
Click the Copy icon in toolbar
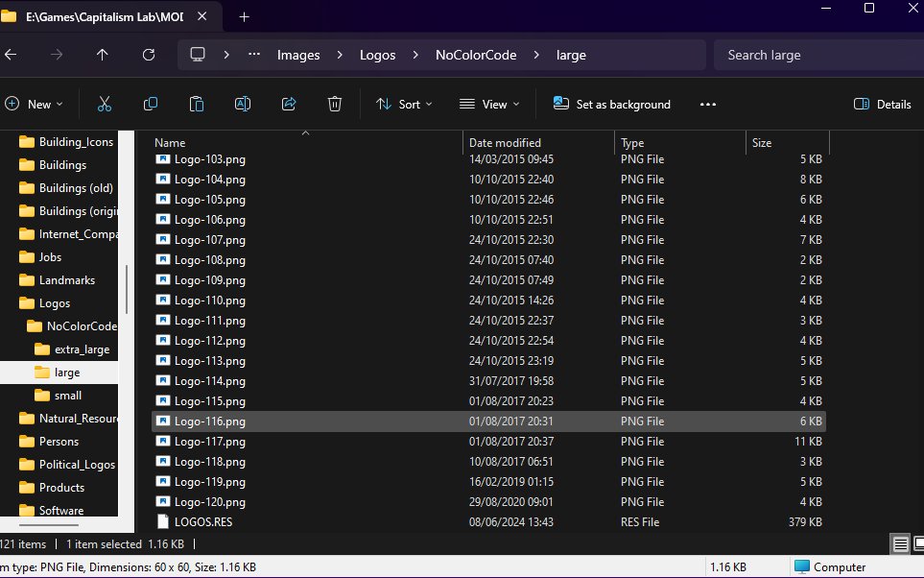151,105
